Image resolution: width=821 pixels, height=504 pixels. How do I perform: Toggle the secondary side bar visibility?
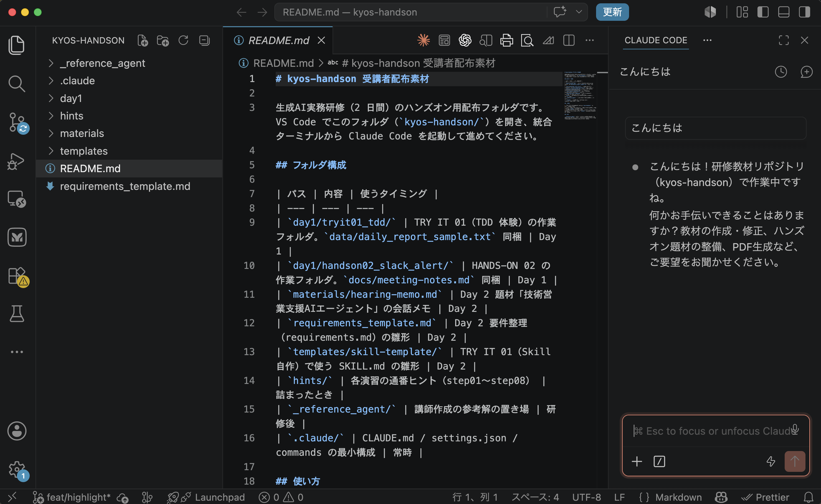[804, 12]
